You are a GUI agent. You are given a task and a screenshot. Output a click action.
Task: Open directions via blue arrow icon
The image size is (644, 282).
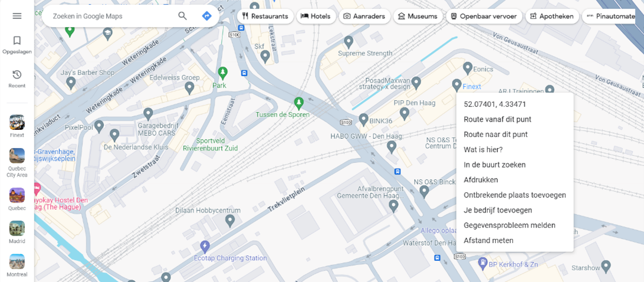click(x=206, y=16)
